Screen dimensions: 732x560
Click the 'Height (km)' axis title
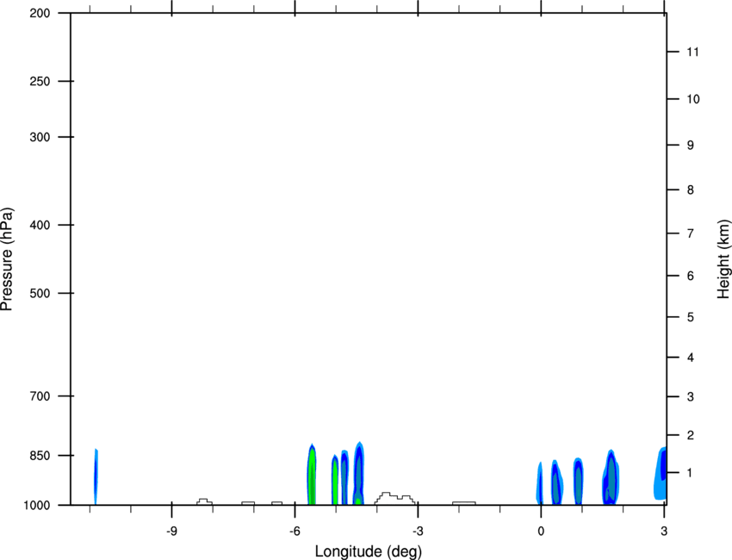(723, 259)
